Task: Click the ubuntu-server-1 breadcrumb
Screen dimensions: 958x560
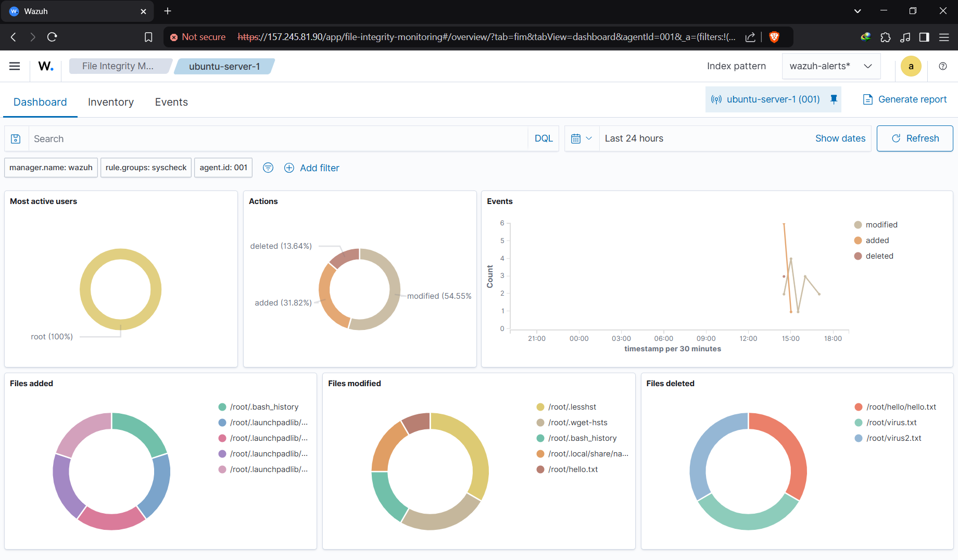Action: (224, 66)
